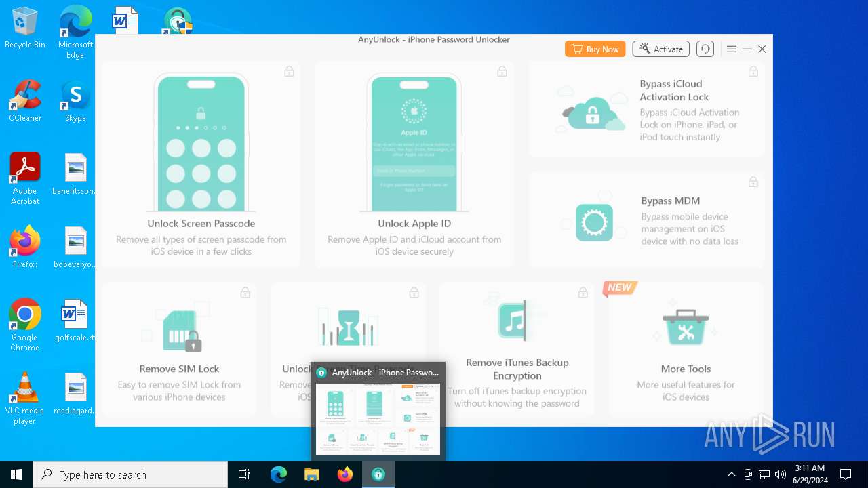Image resolution: width=868 pixels, height=488 pixels.
Task: Open the hamburger menu in title bar
Action: (731, 49)
